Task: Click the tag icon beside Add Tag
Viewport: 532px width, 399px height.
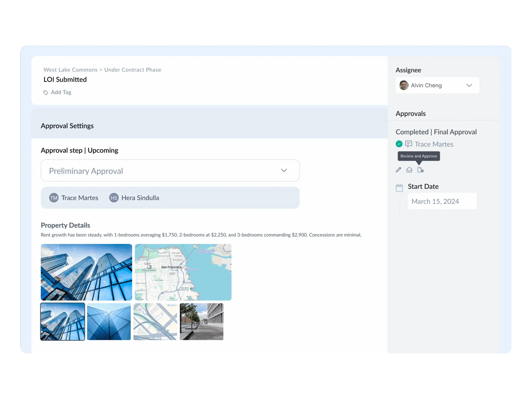Action: 46,93
